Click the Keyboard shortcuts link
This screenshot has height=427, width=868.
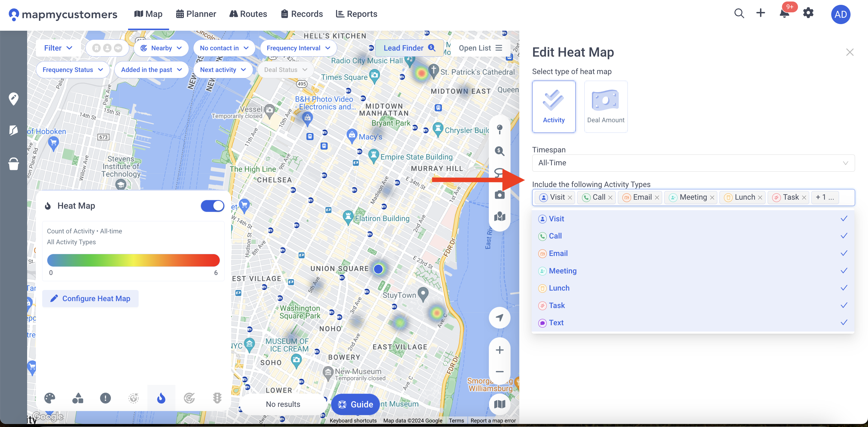[353, 421]
